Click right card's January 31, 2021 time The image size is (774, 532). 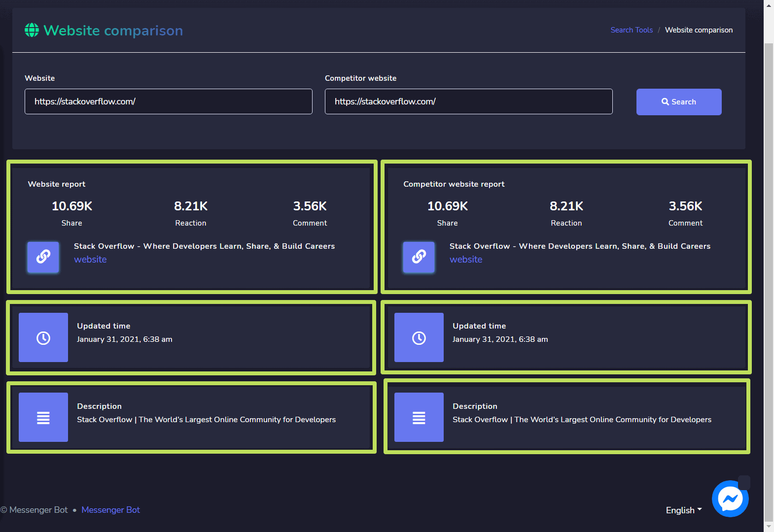tap(500, 339)
